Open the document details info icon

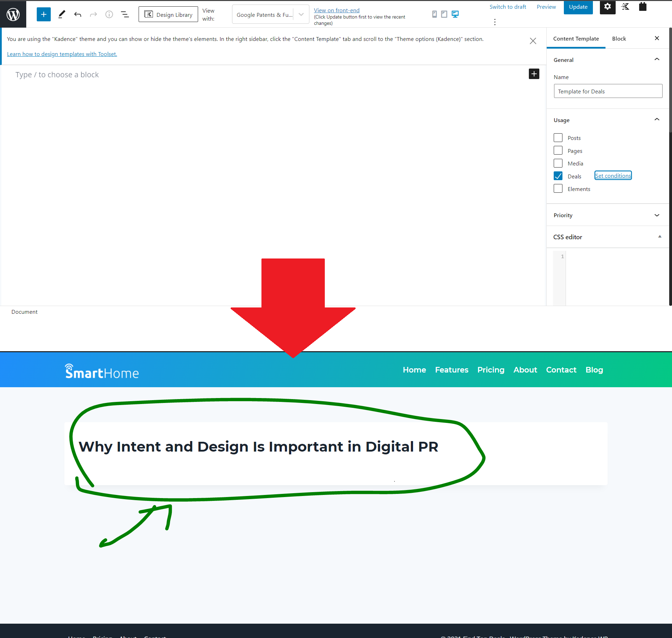109,14
